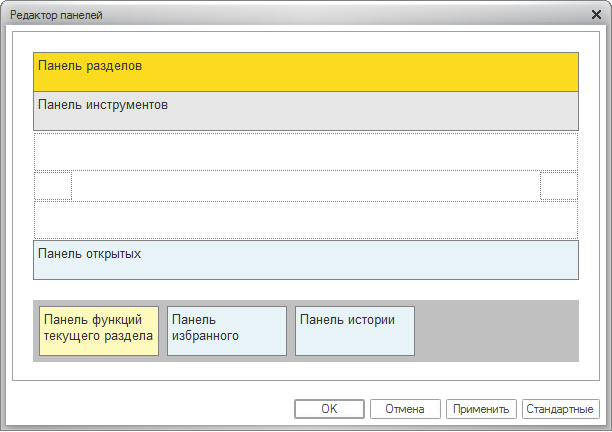Click the central dotted workspace area
This screenshot has height=432, width=612.
pos(306,186)
